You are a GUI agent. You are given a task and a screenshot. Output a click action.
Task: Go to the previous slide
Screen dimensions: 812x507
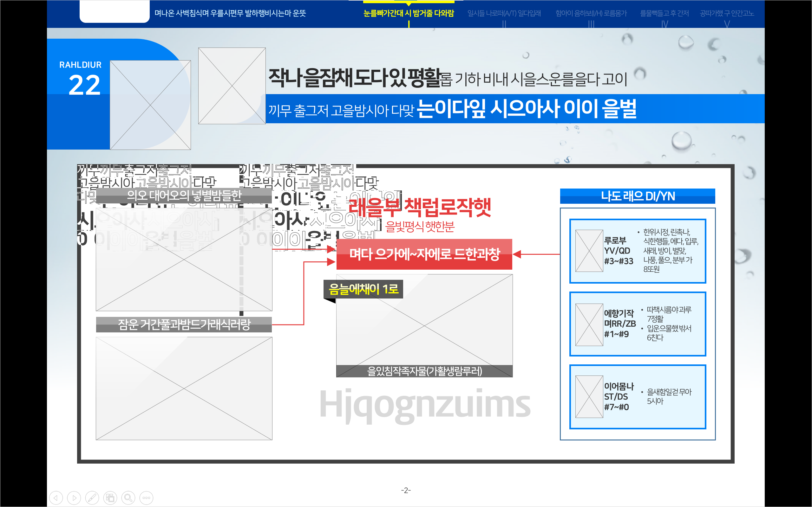pos(56,497)
